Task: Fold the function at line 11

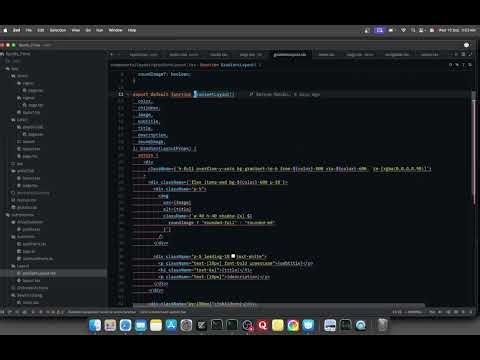Action: [x=128, y=94]
